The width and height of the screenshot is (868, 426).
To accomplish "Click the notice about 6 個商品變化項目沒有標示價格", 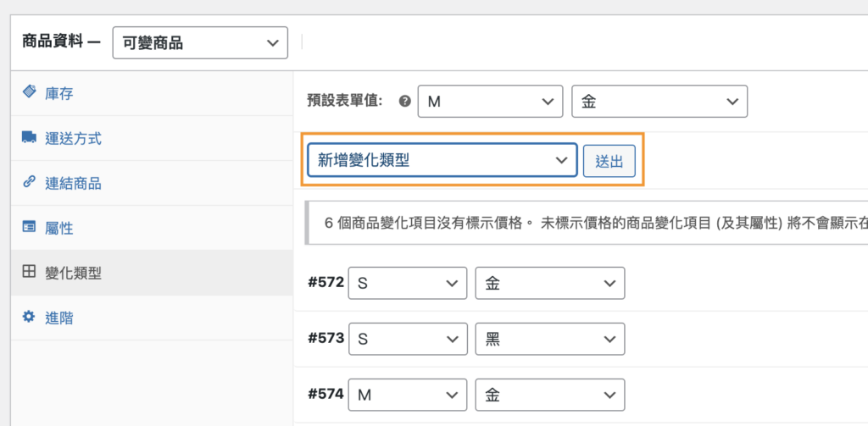I will coord(587,223).
